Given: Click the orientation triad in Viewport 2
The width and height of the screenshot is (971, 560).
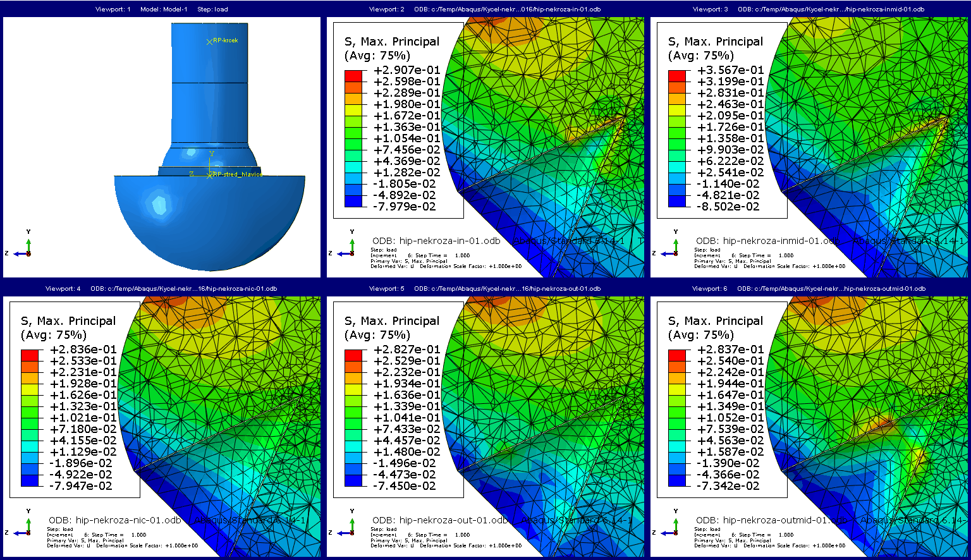Looking at the screenshot, I should (348, 247).
